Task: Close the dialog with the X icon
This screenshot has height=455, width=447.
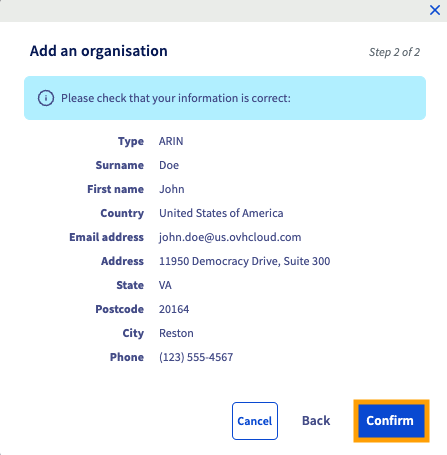Action: point(435,10)
